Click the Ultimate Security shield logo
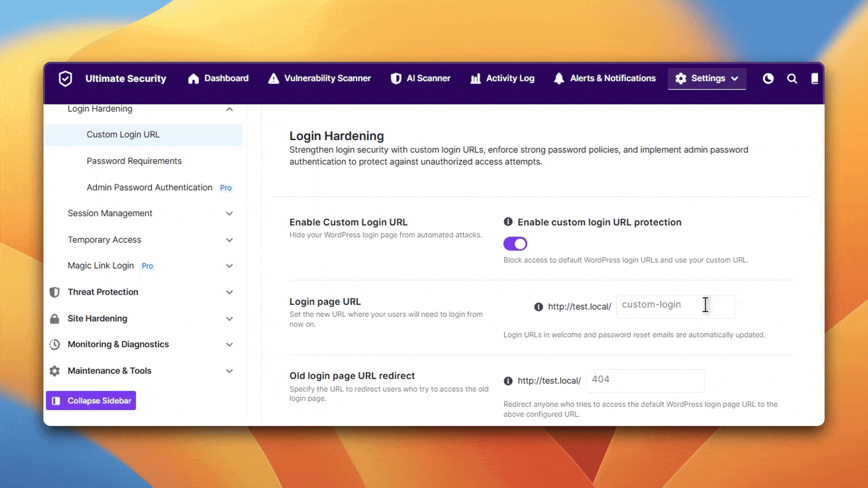The height and width of the screenshot is (488, 868). pos(66,79)
